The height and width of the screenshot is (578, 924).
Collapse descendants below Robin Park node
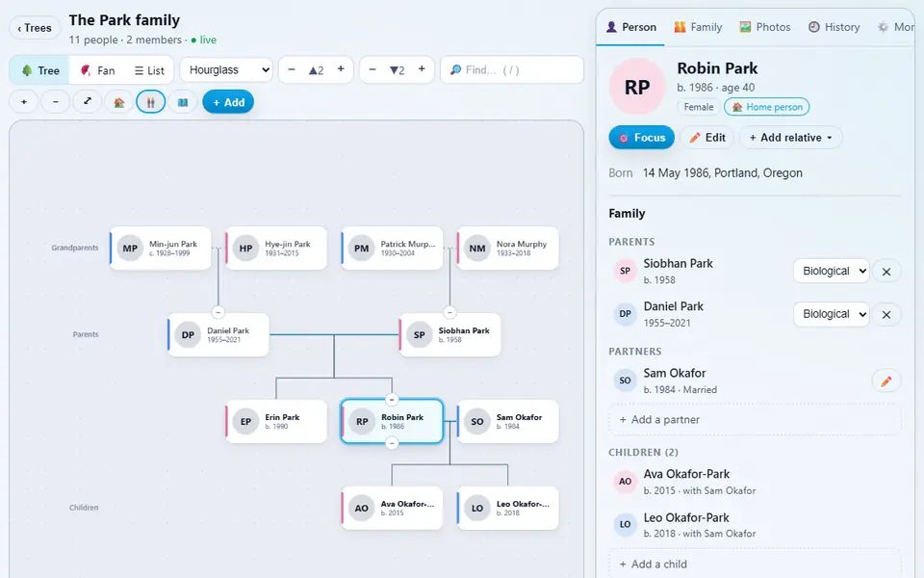coord(392,443)
